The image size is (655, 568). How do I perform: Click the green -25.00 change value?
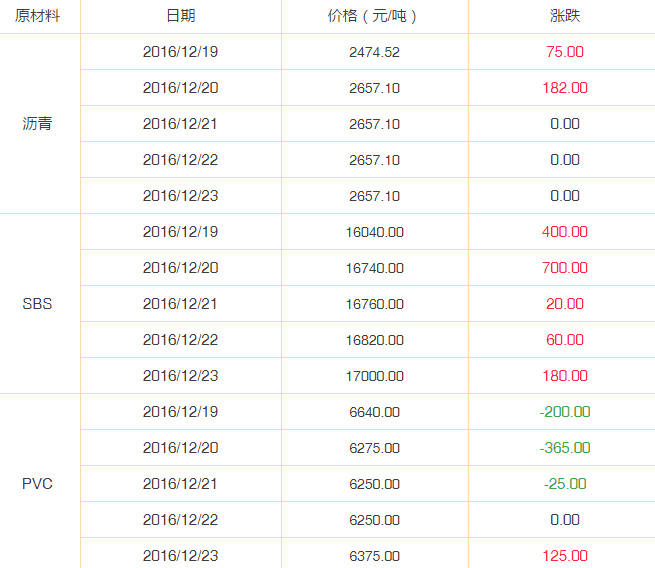pos(565,484)
